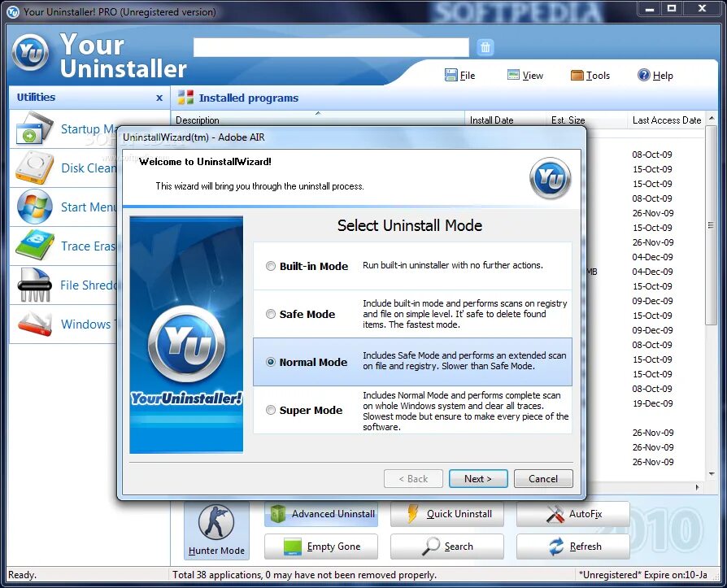Select Safe Mode radio button

270,314
